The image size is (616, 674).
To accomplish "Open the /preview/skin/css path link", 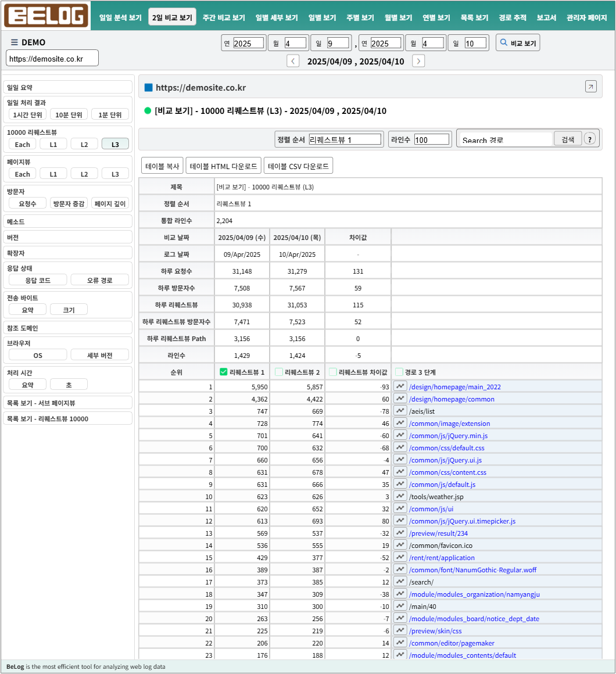I will coord(435,630).
